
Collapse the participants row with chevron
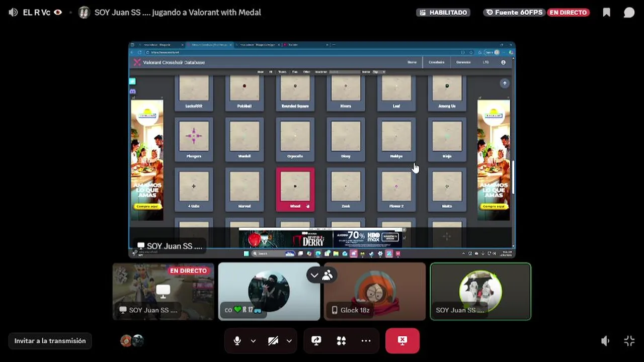click(314, 275)
